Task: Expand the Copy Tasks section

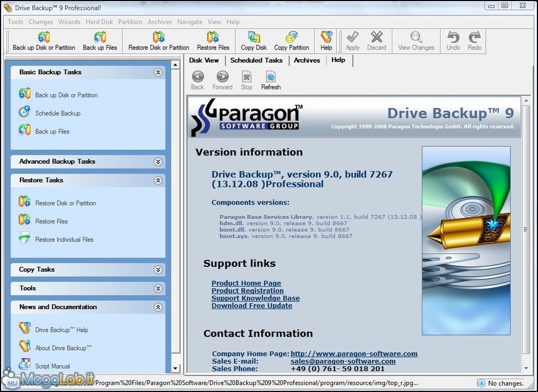Action: 158,270
